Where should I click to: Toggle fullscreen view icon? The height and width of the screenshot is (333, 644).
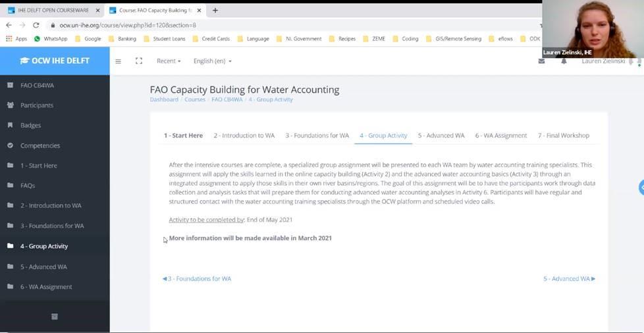[139, 61]
